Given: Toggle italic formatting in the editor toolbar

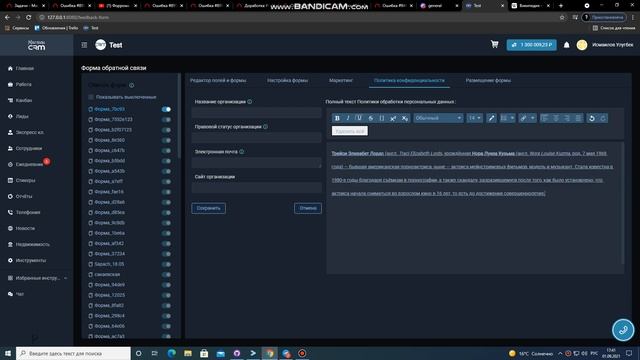Looking at the screenshot, I should click(x=348, y=118).
